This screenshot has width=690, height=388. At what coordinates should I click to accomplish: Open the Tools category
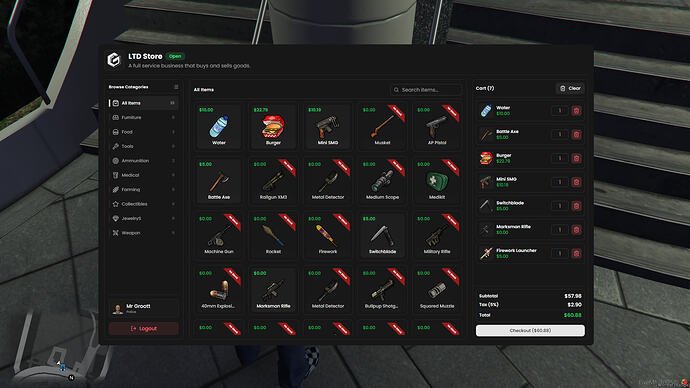coord(143,146)
